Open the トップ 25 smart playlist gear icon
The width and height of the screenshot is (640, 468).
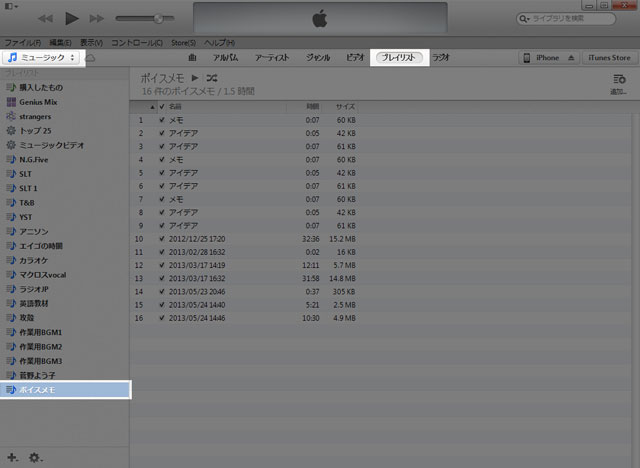pyautogui.click(x=11, y=131)
